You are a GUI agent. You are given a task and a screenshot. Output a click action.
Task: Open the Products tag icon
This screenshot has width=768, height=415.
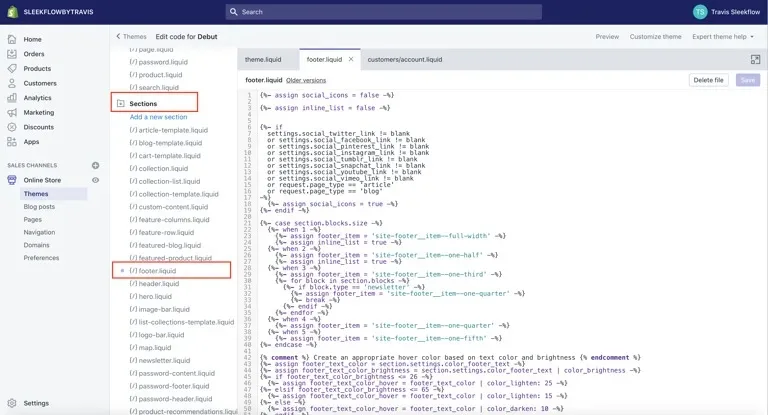pos(12,69)
